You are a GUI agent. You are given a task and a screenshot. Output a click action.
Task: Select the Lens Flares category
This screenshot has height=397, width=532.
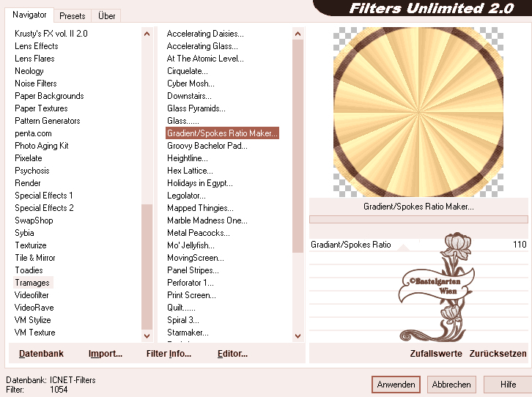pyautogui.click(x=34, y=59)
